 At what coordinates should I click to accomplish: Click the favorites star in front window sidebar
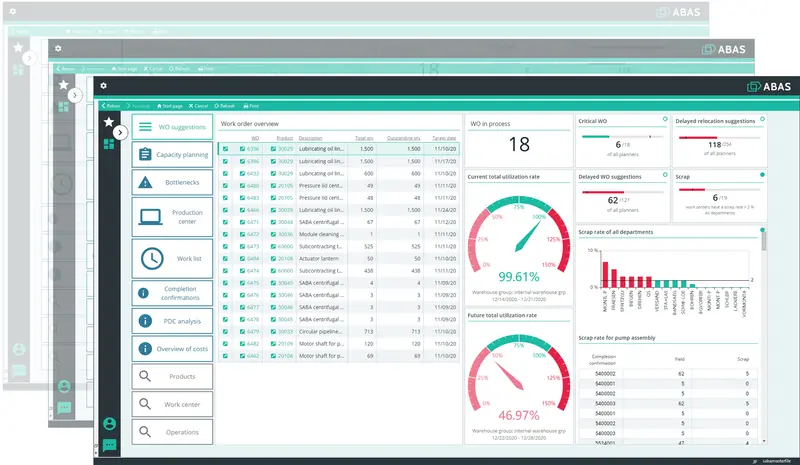(x=109, y=121)
